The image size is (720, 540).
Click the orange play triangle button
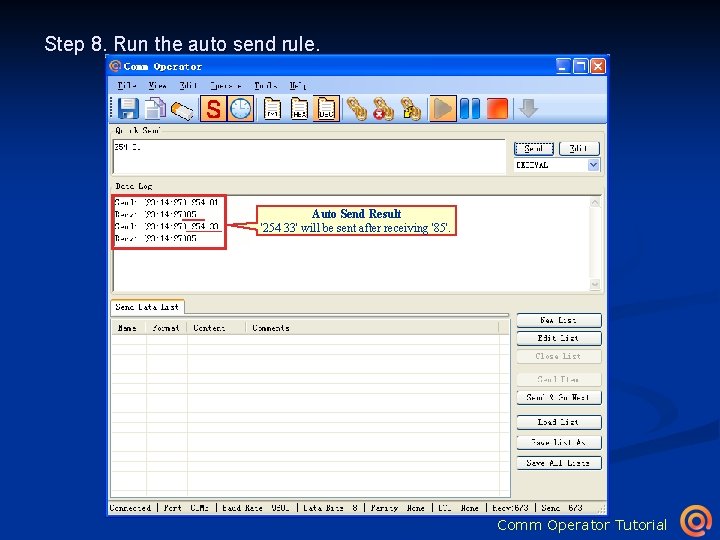coord(443,109)
